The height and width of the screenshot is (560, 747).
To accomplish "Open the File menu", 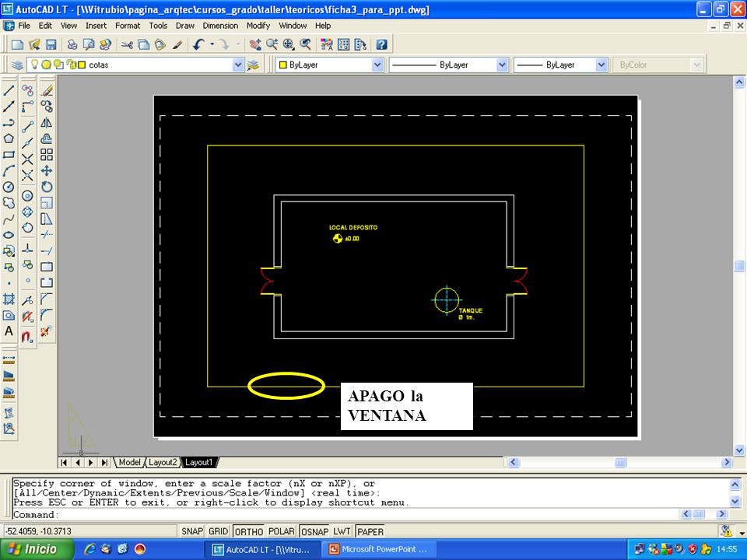I will 24,26.
